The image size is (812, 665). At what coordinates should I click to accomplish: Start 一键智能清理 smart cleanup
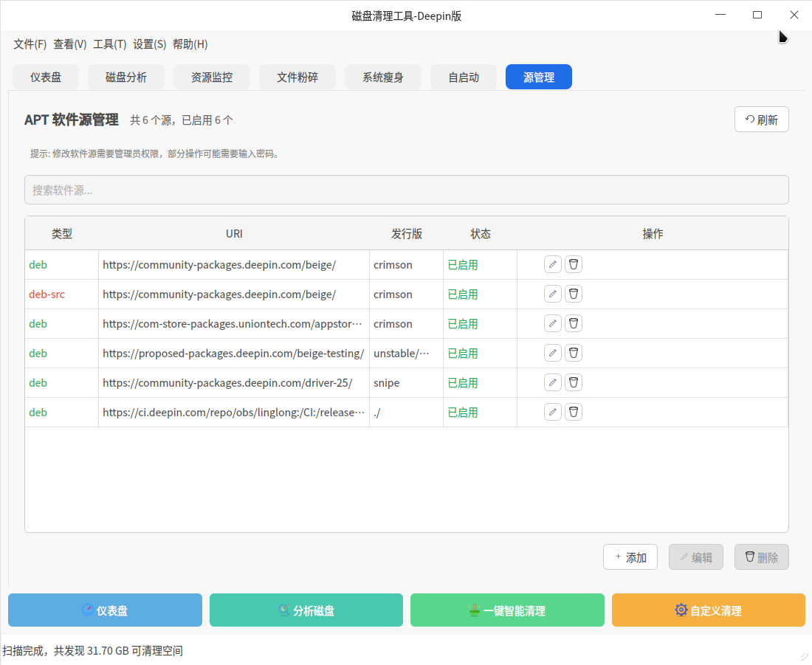tap(507, 610)
